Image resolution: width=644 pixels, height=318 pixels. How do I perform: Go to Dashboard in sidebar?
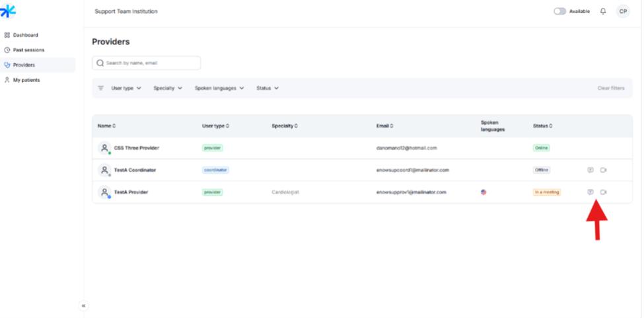(x=26, y=35)
